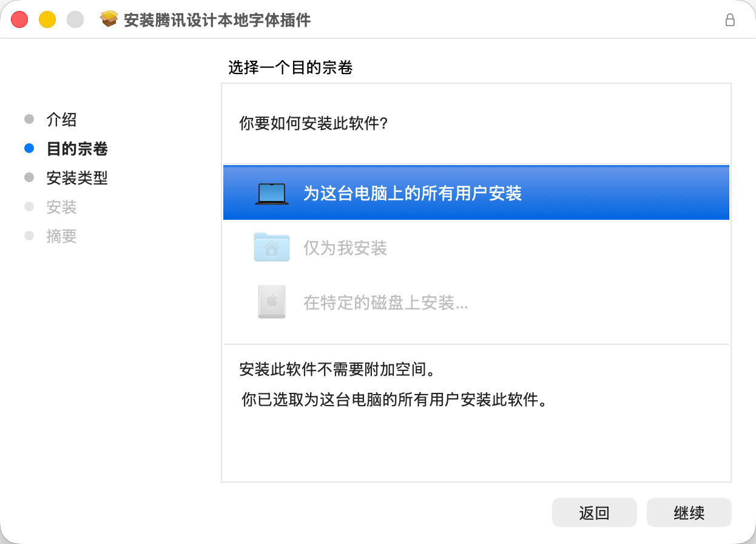Select the laptop icon for all-users install

(x=271, y=192)
